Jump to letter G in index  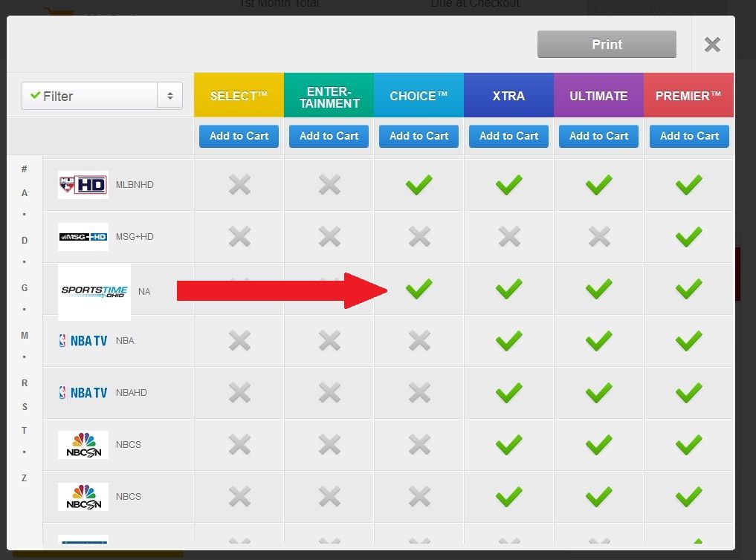24,288
